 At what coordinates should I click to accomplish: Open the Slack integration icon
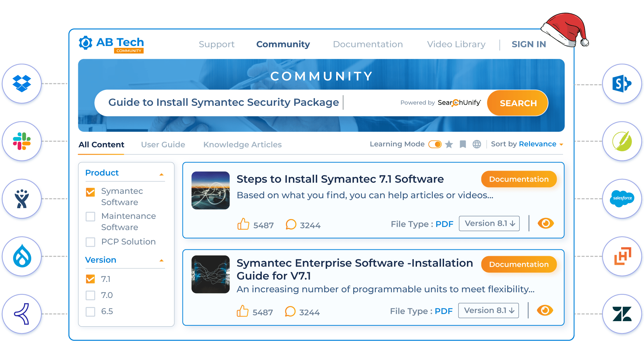(22, 141)
